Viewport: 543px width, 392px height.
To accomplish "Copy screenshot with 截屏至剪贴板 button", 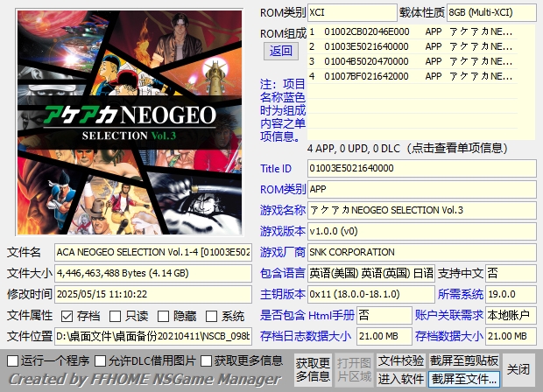I will click(464, 360).
